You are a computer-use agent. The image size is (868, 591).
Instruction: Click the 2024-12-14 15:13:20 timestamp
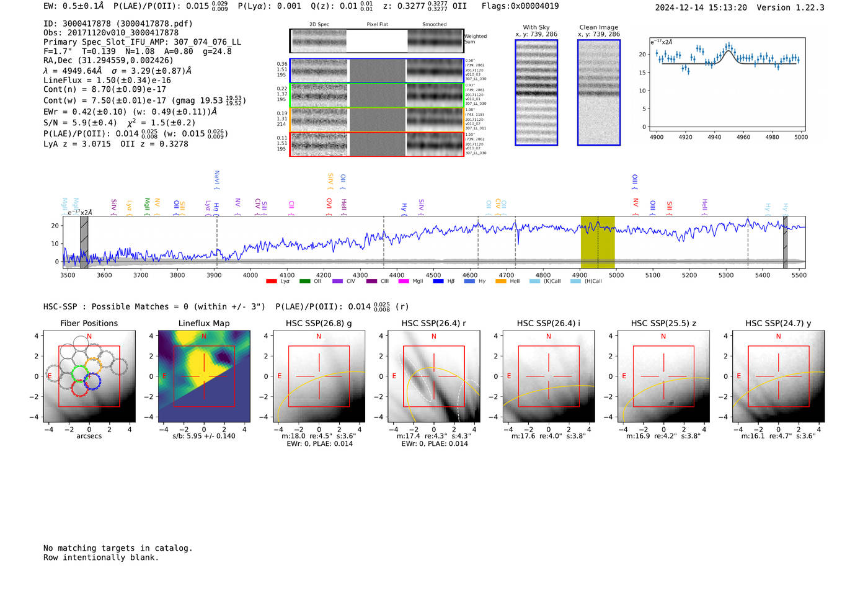click(701, 7)
